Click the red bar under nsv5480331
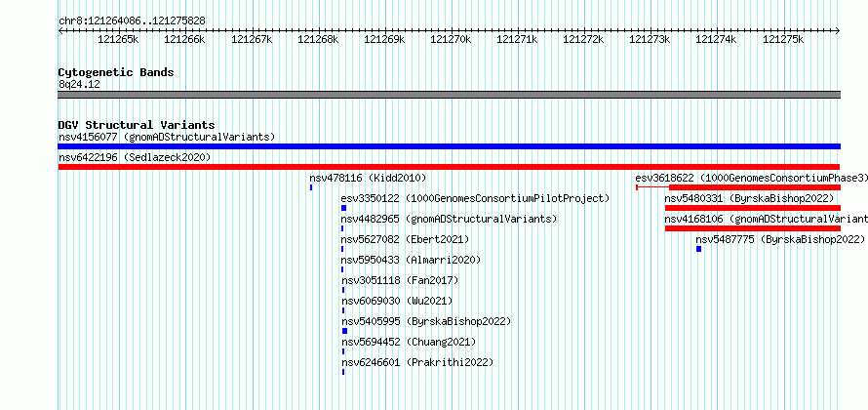Screen dimensions: 868x410 point(752,208)
